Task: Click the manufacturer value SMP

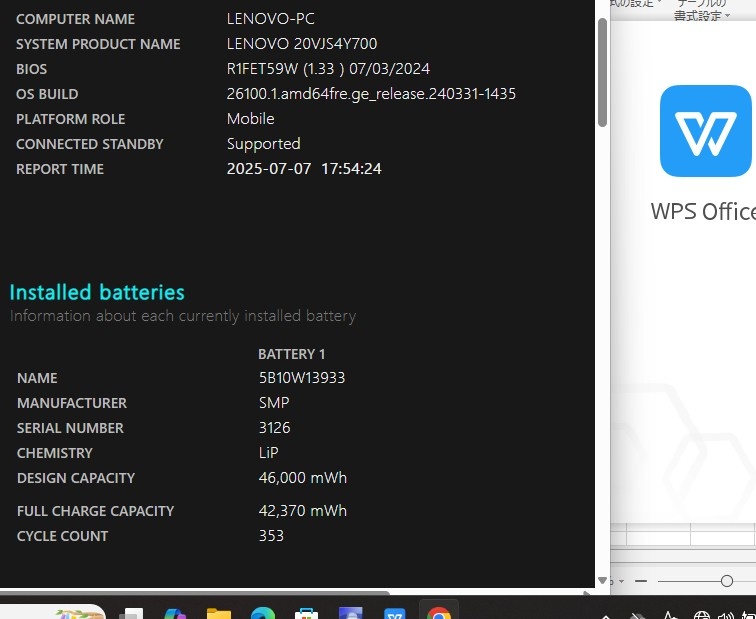Action: click(x=274, y=403)
